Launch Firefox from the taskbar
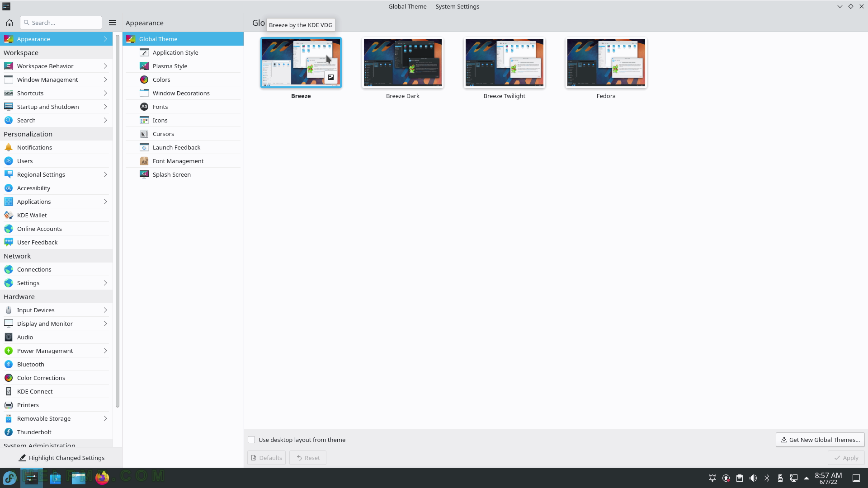This screenshot has height=488, width=868. pyautogui.click(x=102, y=478)
